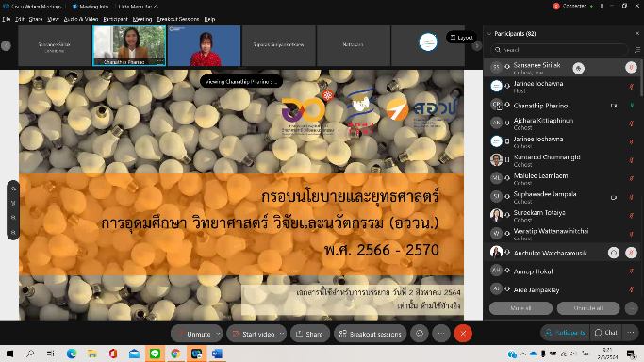
Task: Lower hand icon on Sansanee Sirilak row
Action: 578,68
